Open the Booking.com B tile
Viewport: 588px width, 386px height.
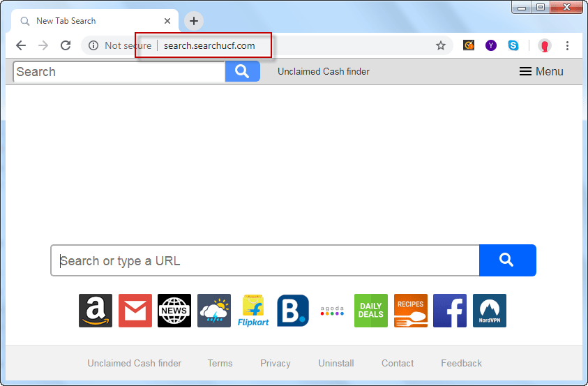click(x=293, y=311)
